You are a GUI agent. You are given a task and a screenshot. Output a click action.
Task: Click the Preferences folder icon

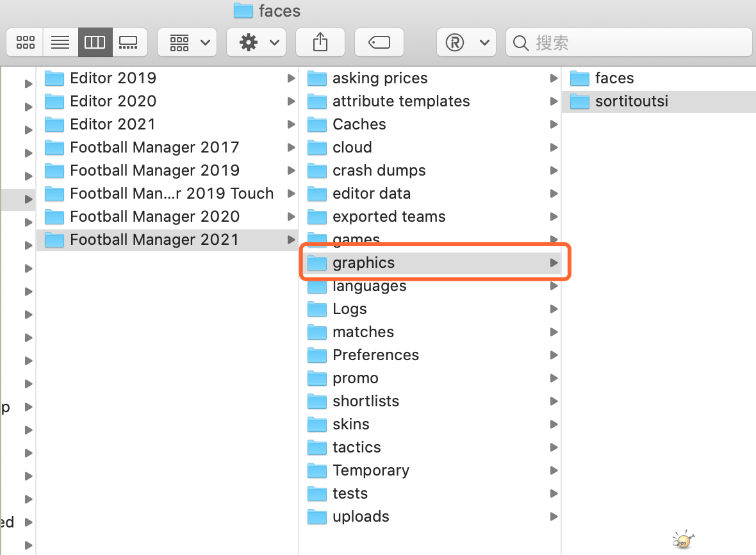(316, 356)
